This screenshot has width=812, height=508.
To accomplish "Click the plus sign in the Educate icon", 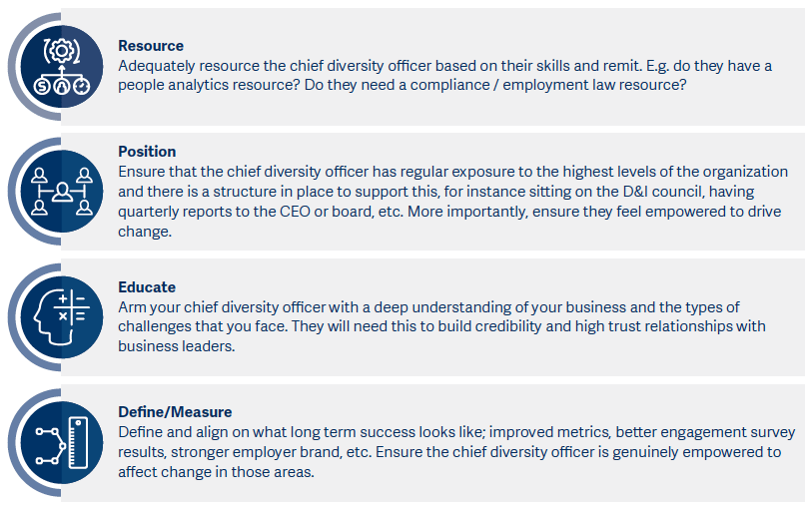I will coord(63,299).
